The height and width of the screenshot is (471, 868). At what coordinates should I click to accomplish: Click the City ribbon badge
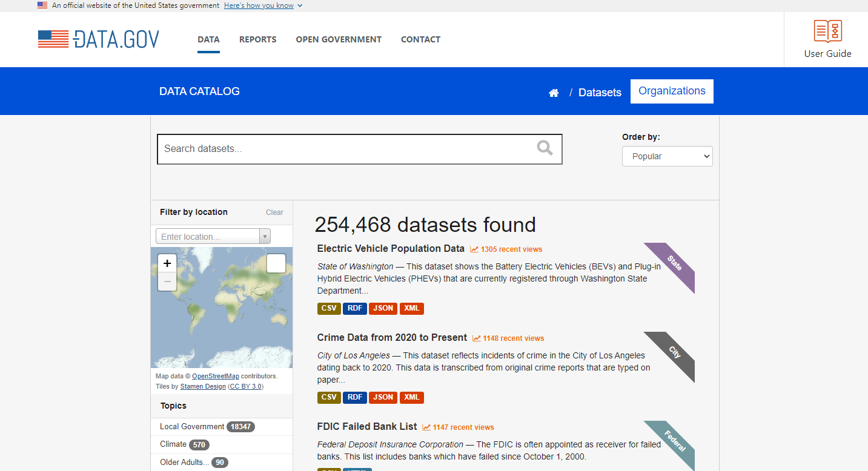(x=672, y=354)
